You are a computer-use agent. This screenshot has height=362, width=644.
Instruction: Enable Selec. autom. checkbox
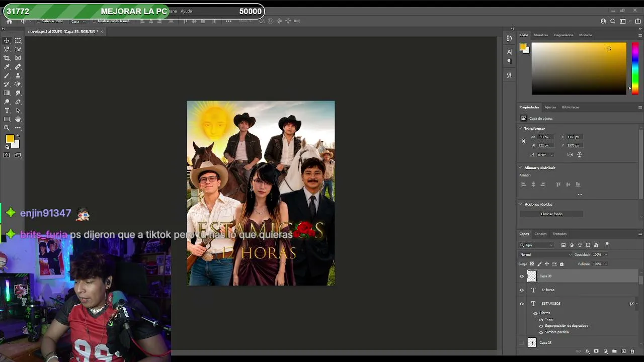point(38,21)
